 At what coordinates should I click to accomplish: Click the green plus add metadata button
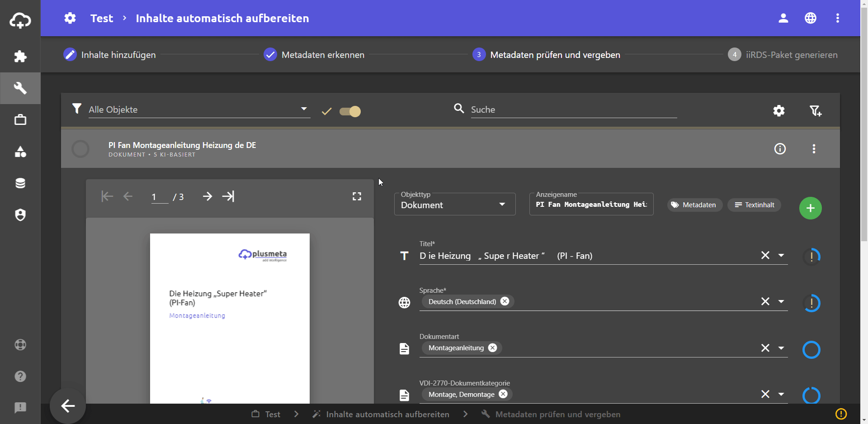(811, 208)
